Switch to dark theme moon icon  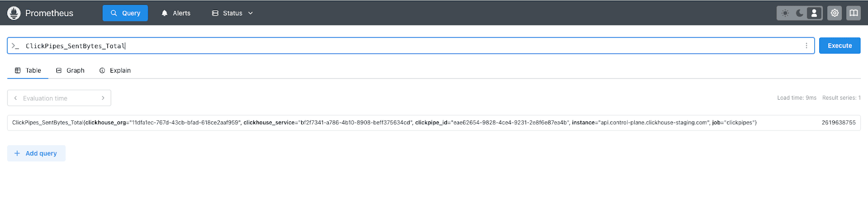800,13
